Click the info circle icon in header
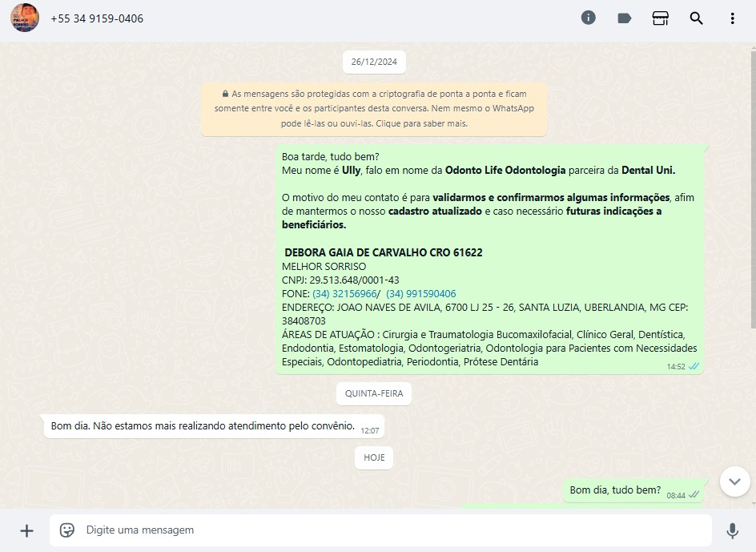This screenshot has height=552, width=756. pyautogui.click(x=588, y=18)
